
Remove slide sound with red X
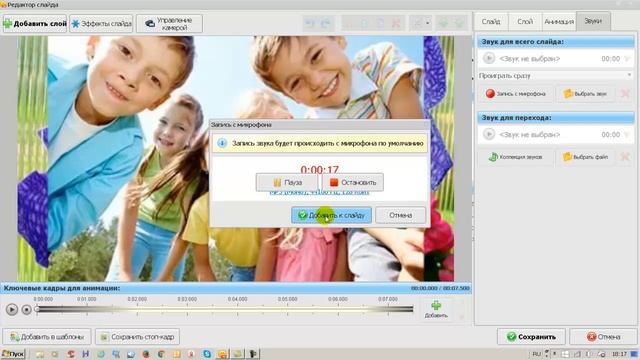point(625,93)
